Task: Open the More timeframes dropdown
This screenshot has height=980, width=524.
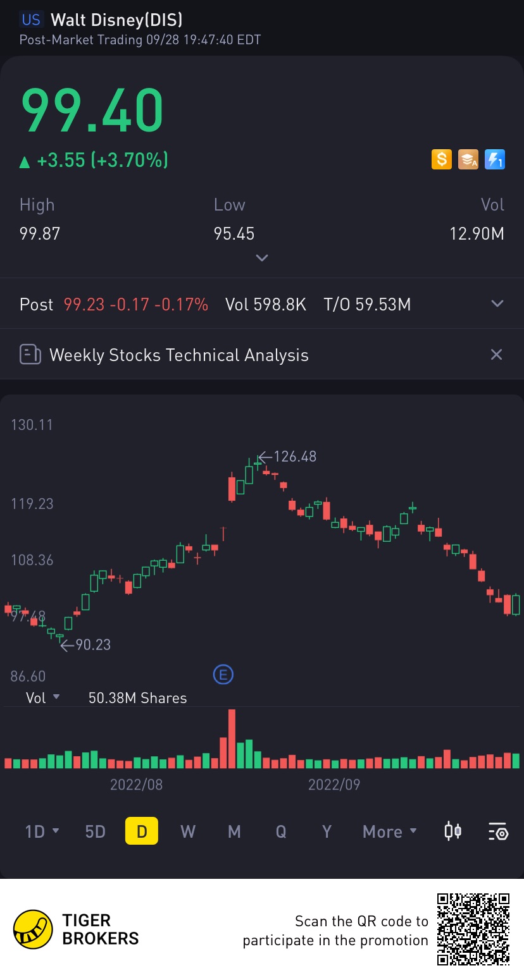Action: 390,831
